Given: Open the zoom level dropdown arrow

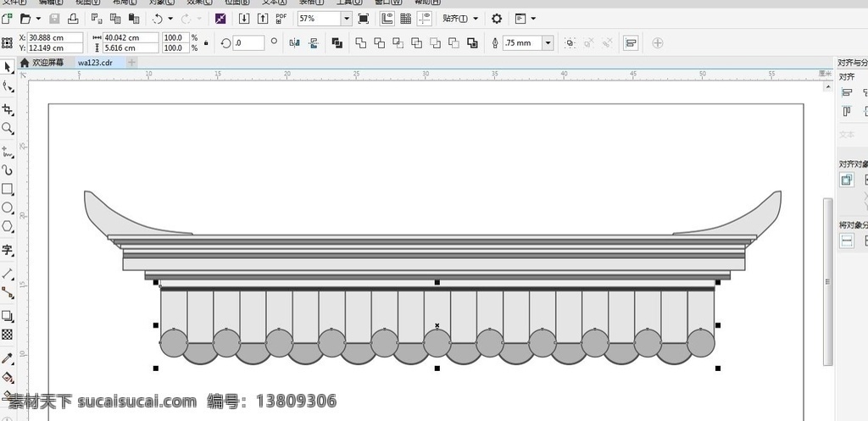Looking at the screenshot, I should point(347,19).
